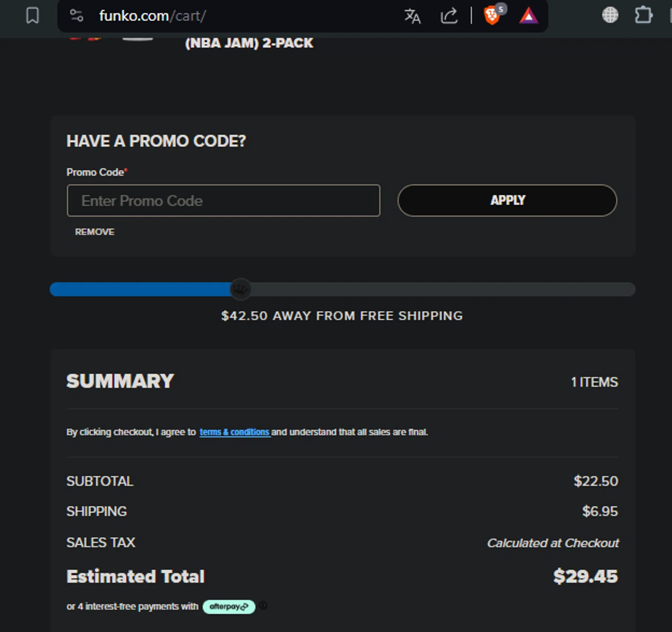The height and width of the screenshot is (632, 672).
Task: Open site settings icon beside funko.com URL
Action: coord(77,16)
